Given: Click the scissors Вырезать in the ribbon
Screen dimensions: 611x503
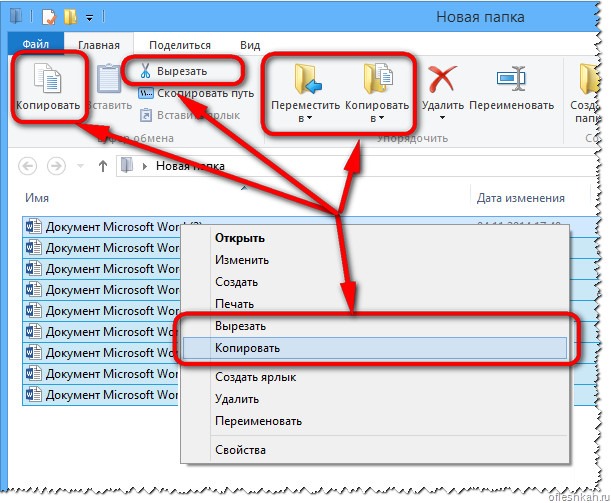Looking at the screenshot, I should (174, 71).
